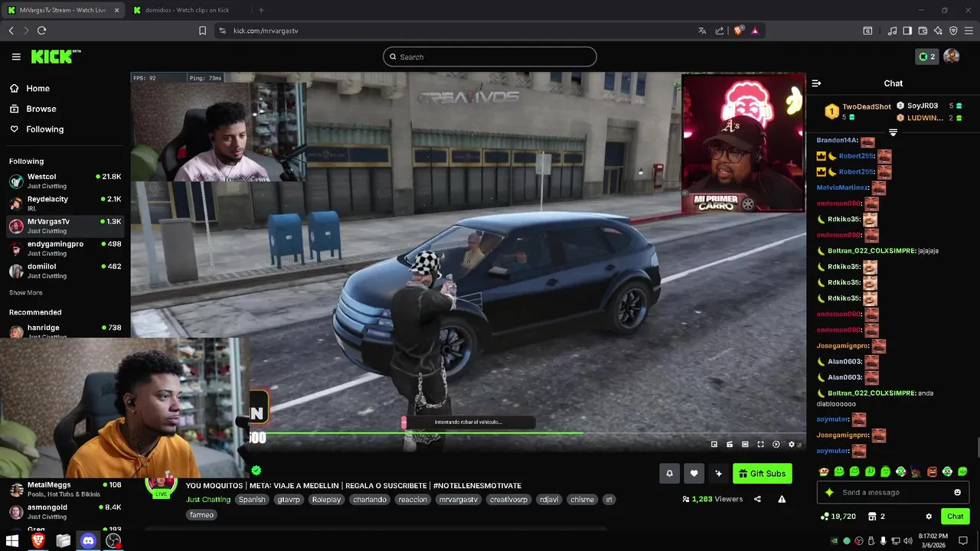Click the Kick logo
The image size is (980, 551).
pyautogui.click(x=55, y=57)
